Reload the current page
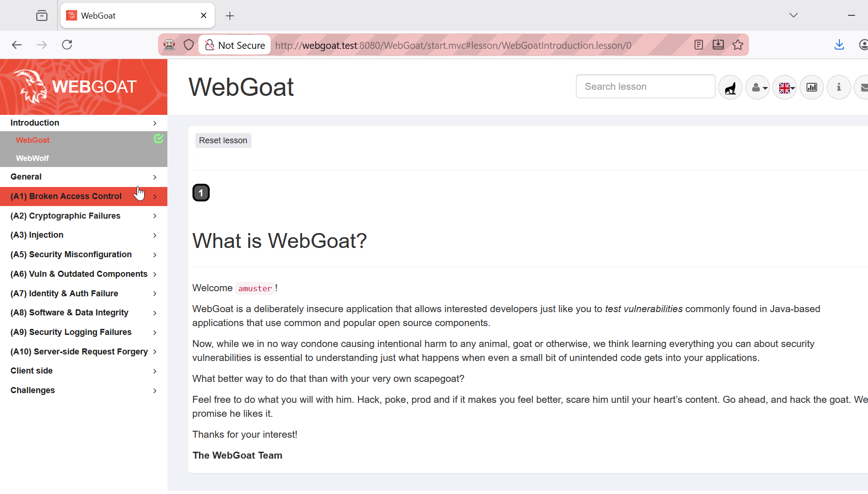The image size is (868, 494). pos(67,45)
